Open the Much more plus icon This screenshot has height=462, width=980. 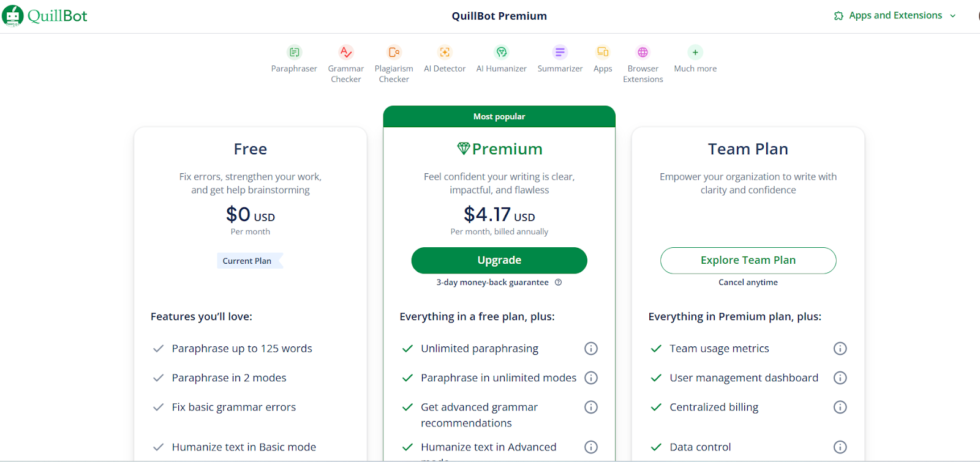pos(694,52)
